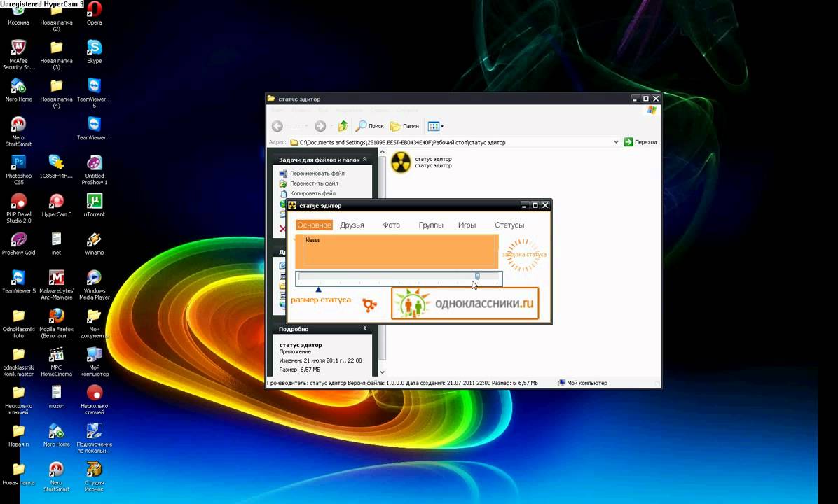The image size is (838, 504).
Task: Select the PHP Devel Studio 2.0 icon
Action: pyautogui.click(x=18, y=208)
